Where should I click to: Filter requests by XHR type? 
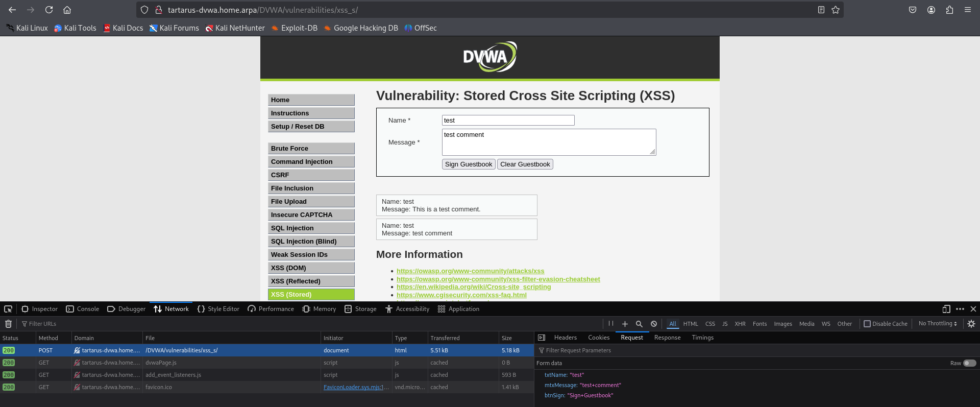coord(740,324)
